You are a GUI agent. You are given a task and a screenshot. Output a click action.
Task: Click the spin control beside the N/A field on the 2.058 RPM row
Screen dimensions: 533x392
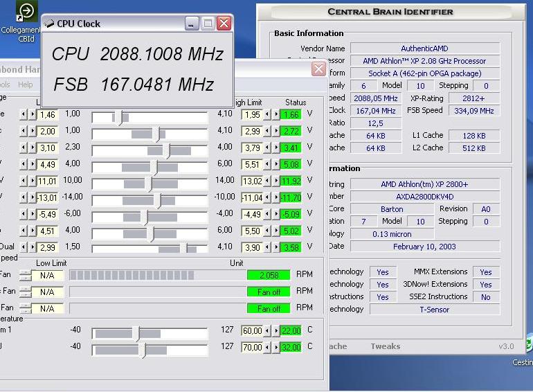(25, 275)
